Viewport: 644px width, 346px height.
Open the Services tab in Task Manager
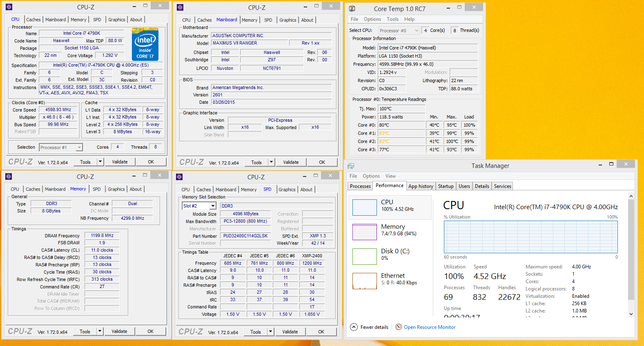[503, 186]
